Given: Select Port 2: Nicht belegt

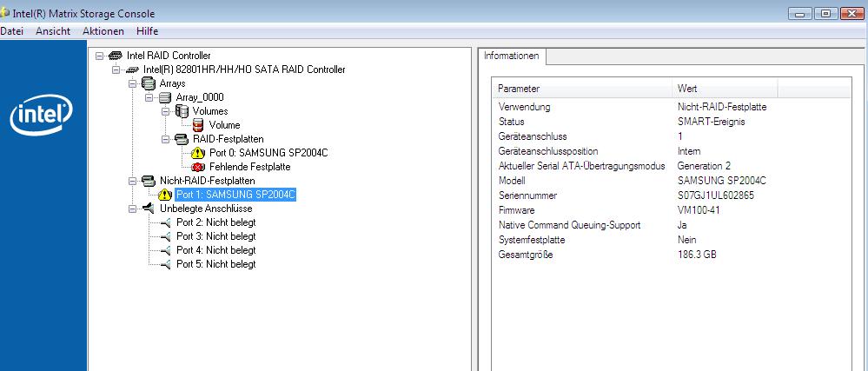Looking at the screenshot, I should click(215, 222).
